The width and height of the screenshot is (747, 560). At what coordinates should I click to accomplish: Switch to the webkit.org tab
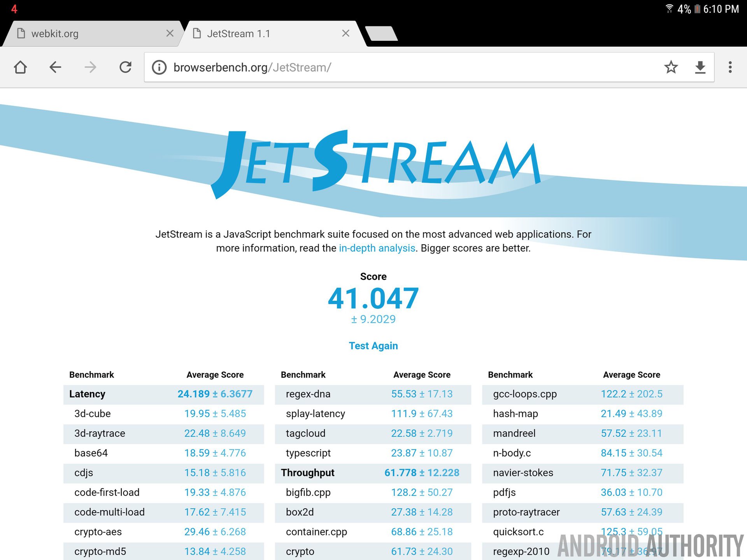click(78, 34)
